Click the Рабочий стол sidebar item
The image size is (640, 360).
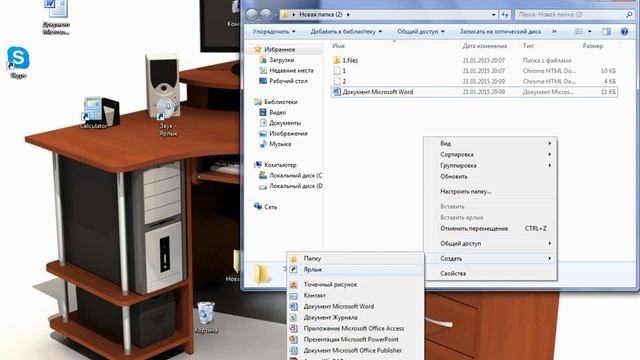pos(284,81)
